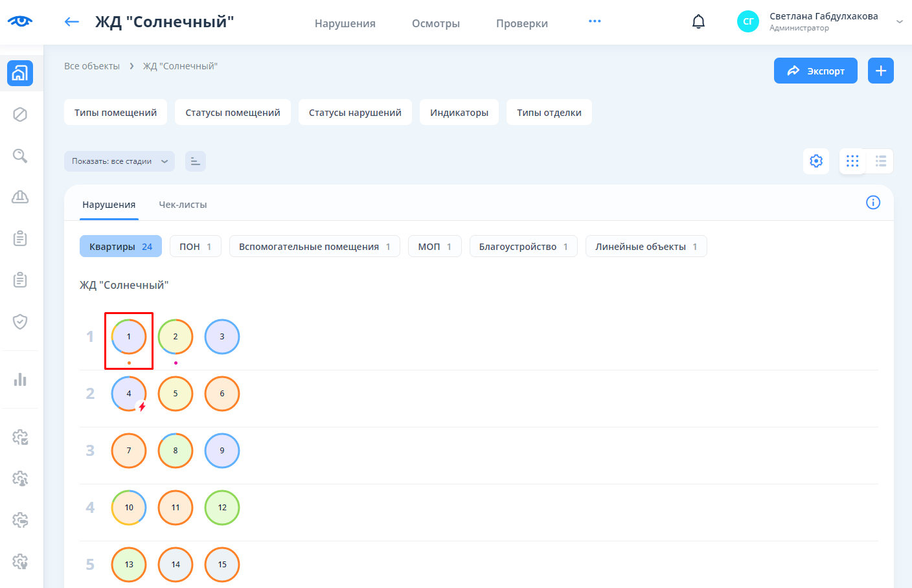Click the Экспорт button
Viewport: 912px width, 588px height.
pyautogui.click(x=815, y=71)
